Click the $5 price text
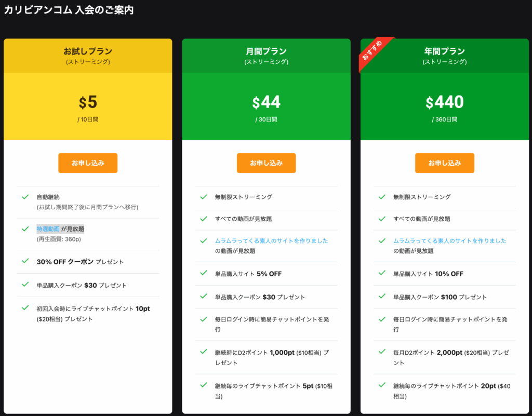532x416 pixels. pos(88,102)
